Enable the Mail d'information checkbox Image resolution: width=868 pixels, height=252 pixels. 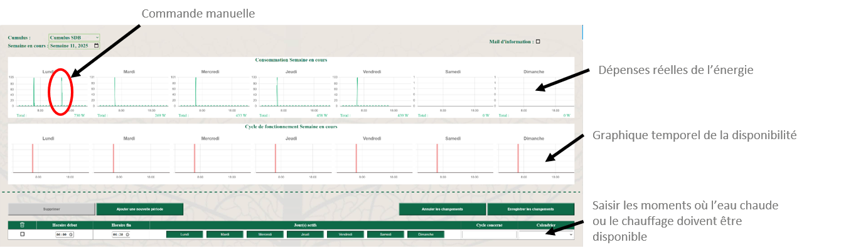538,42
